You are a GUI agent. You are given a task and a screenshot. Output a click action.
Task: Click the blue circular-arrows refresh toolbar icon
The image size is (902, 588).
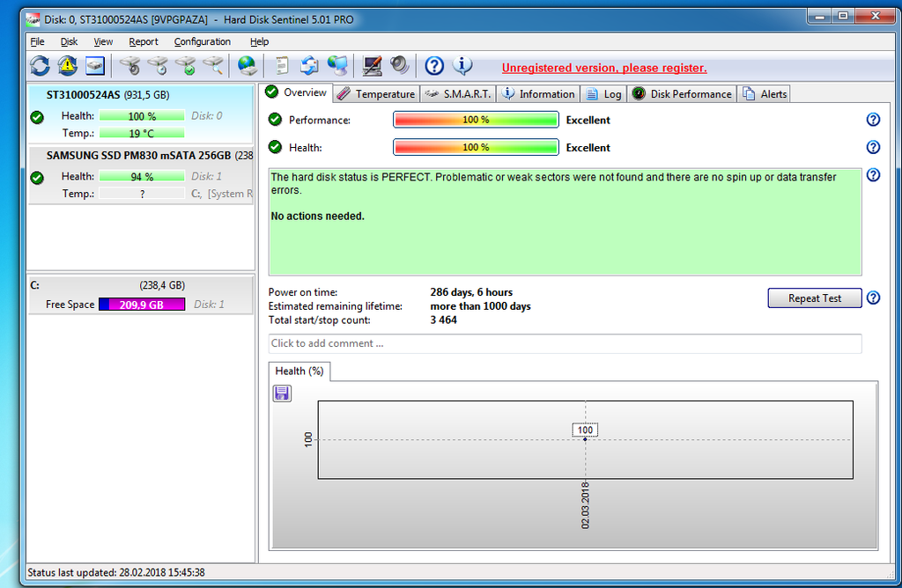click(40, 65)
